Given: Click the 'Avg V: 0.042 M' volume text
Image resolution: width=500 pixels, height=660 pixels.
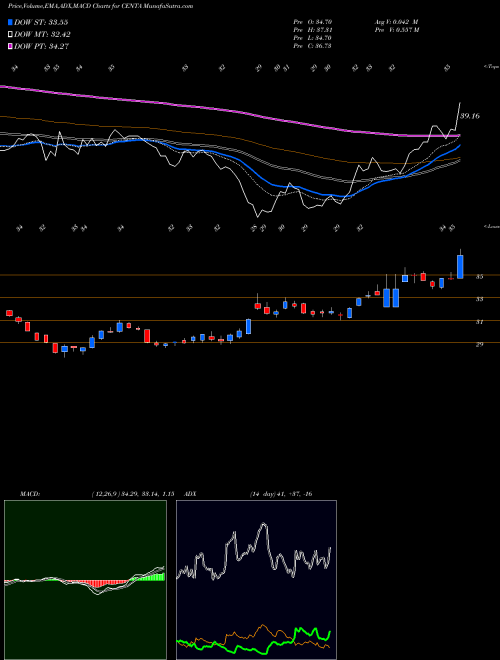Looking at the screenshot, I should pos(396,21).
